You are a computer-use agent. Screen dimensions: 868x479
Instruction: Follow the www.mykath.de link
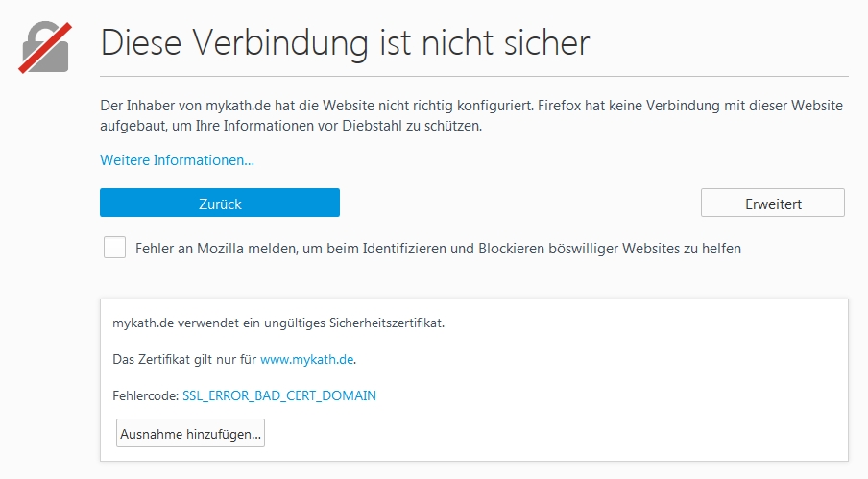(x=307, y=359)
